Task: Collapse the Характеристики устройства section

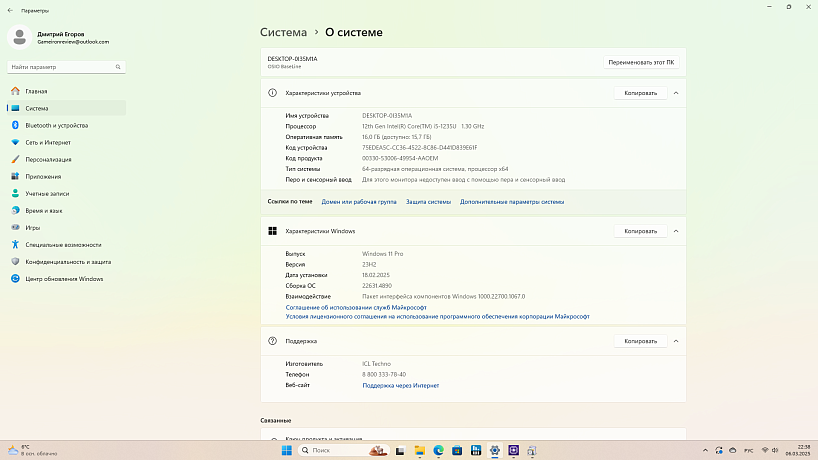Action: tap(676, 93)
